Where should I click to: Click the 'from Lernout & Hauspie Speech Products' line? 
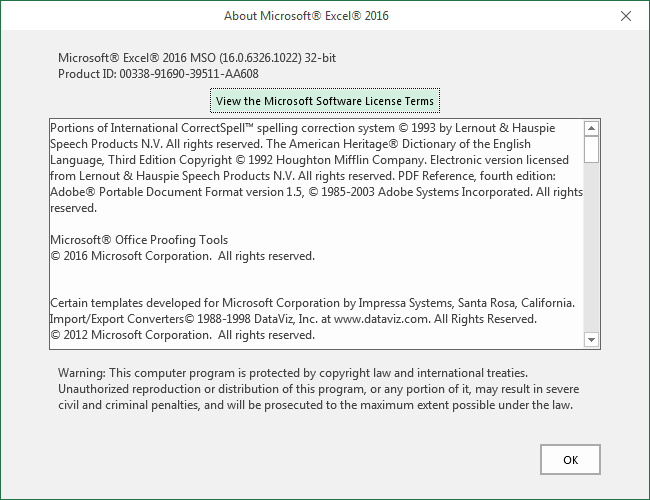pyautogui.click(x=303, y=176)
